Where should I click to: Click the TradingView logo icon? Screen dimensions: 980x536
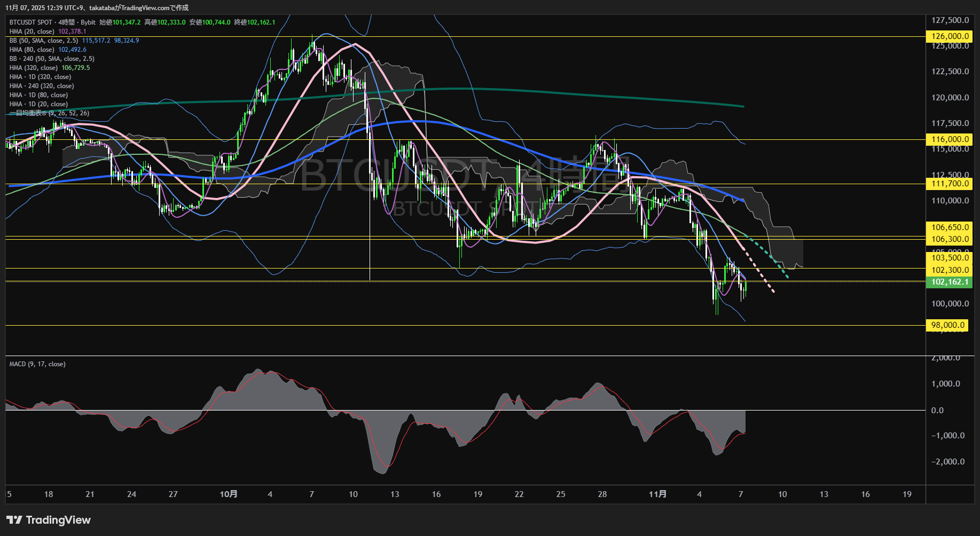[x=14, y=520]
